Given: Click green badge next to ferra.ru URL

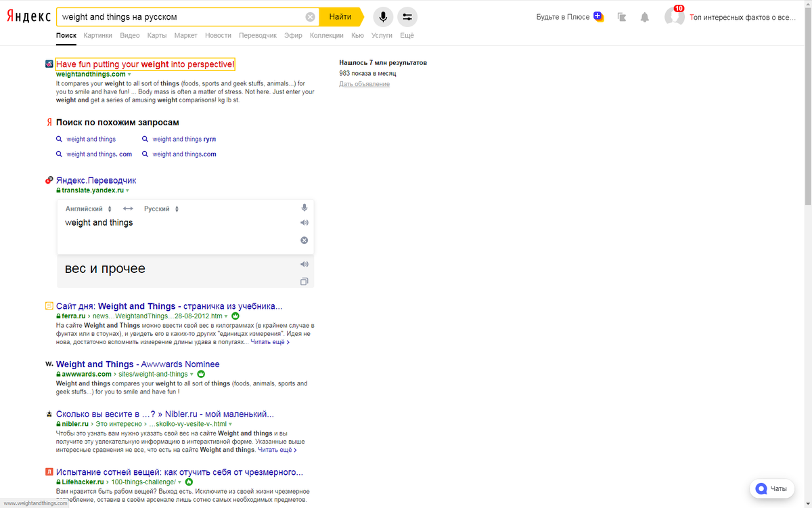Looking at the screenshot, I should click(x=235, y=316).
